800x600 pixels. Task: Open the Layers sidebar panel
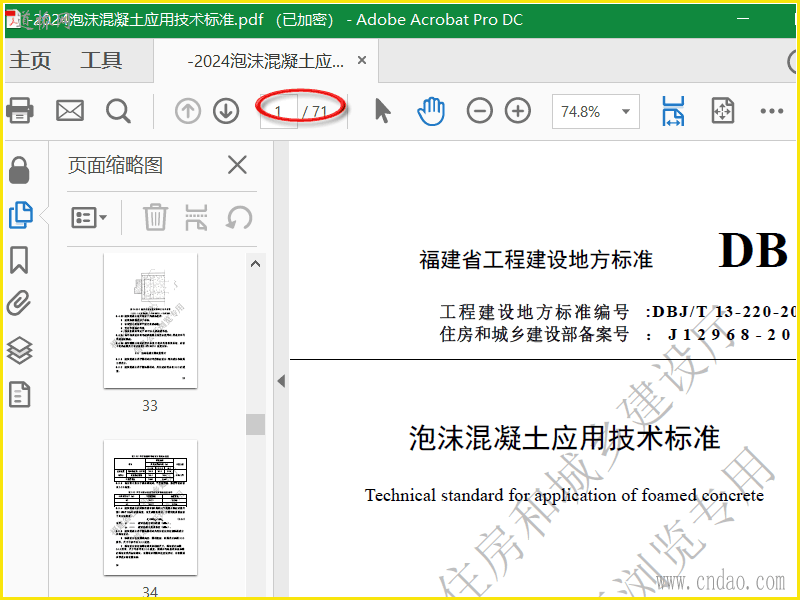point(19,351)
